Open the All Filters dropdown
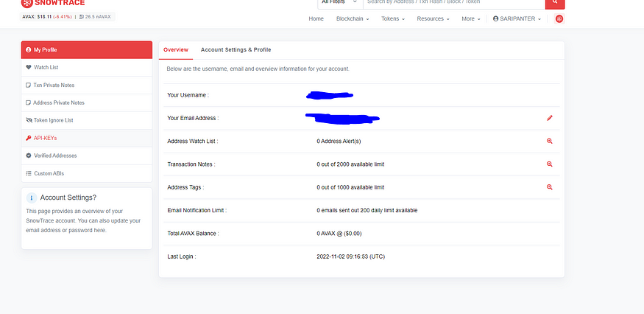Image resolution: width=644 pixels, height=314 pixels. pyautogui.click(x=340, y=3)
